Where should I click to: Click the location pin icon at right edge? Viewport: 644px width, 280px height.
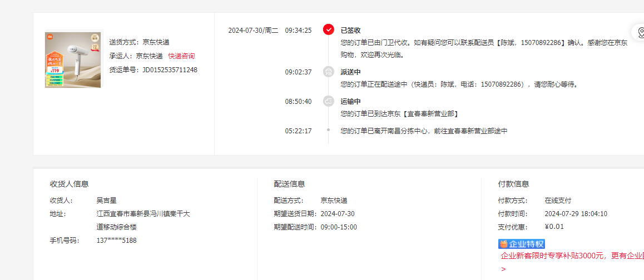[641, 32]
